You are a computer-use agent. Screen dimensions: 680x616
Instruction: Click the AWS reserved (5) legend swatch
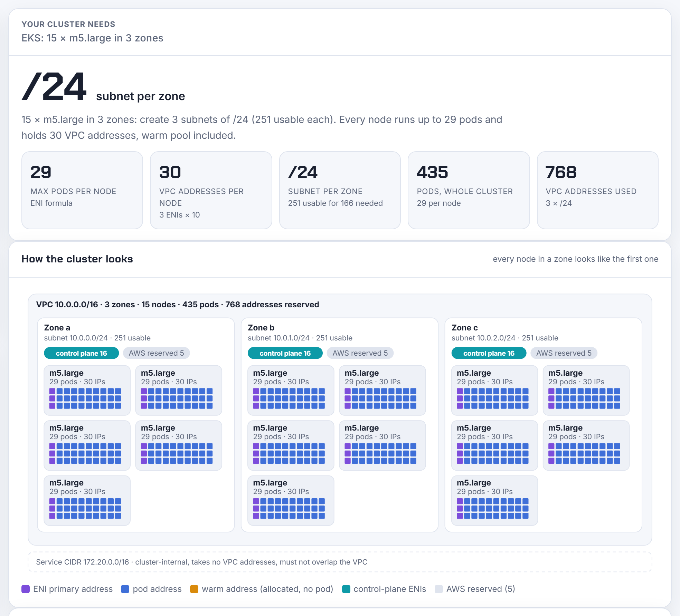(x=439, y=589)
